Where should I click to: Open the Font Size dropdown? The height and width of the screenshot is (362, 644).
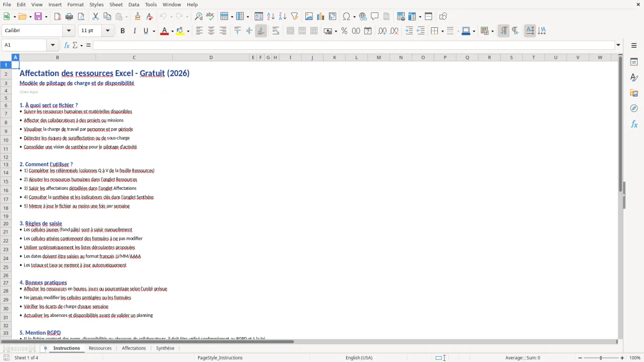pos(108,31)
